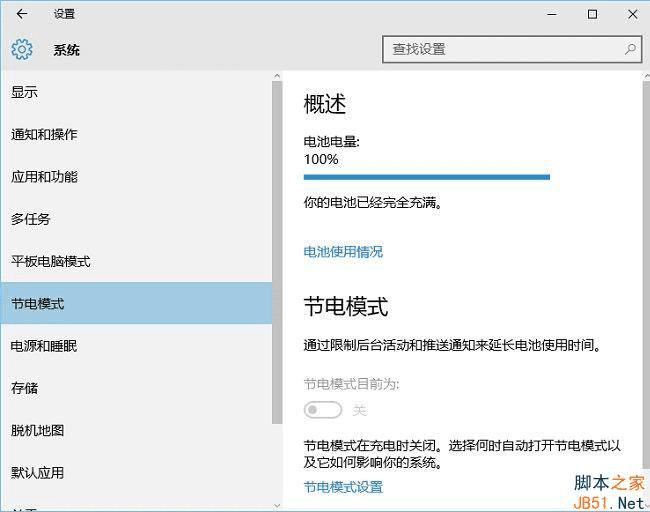Image resolution: width=650 pixels, height=512 pixels.
Task: Focus the 查找设置 search field
Action: tap(512, 49)
